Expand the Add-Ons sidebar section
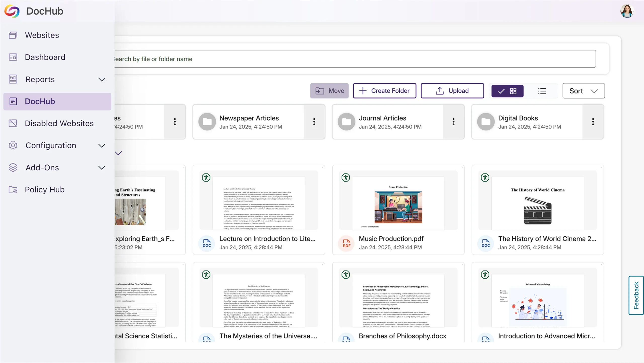Image resolution: width=644 pixels, height=363 pixels. [x=102, y=168]
